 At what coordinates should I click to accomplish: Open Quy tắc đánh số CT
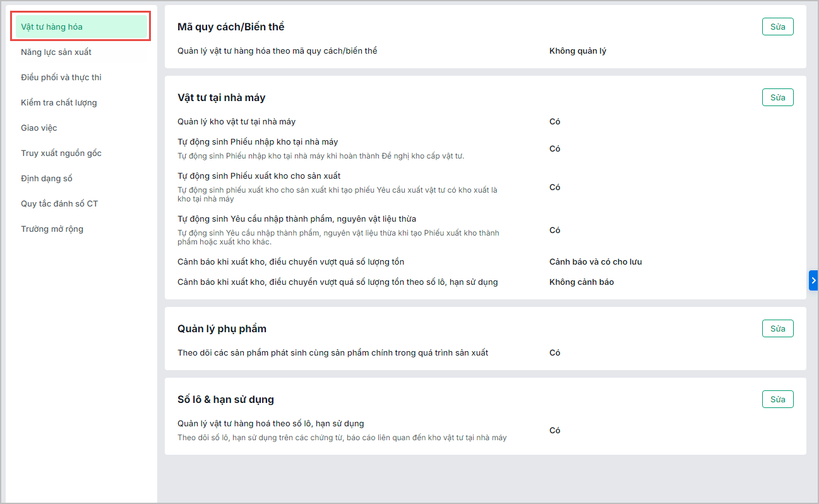click(59, 203)
